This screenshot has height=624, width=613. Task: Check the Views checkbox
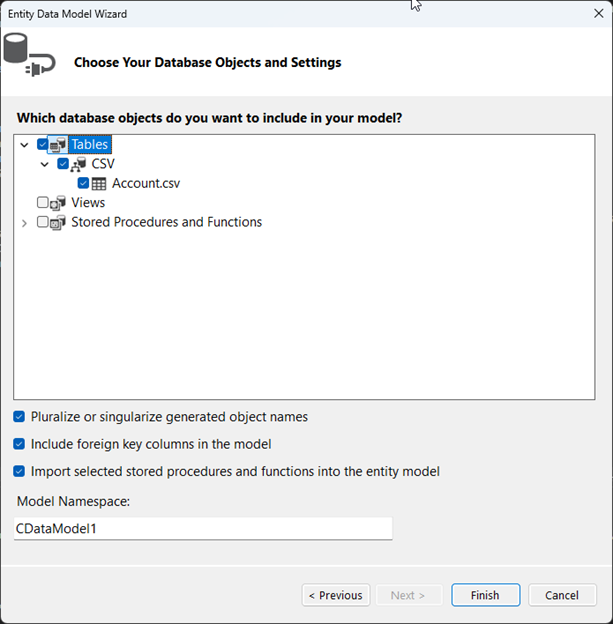click(43, 203)
